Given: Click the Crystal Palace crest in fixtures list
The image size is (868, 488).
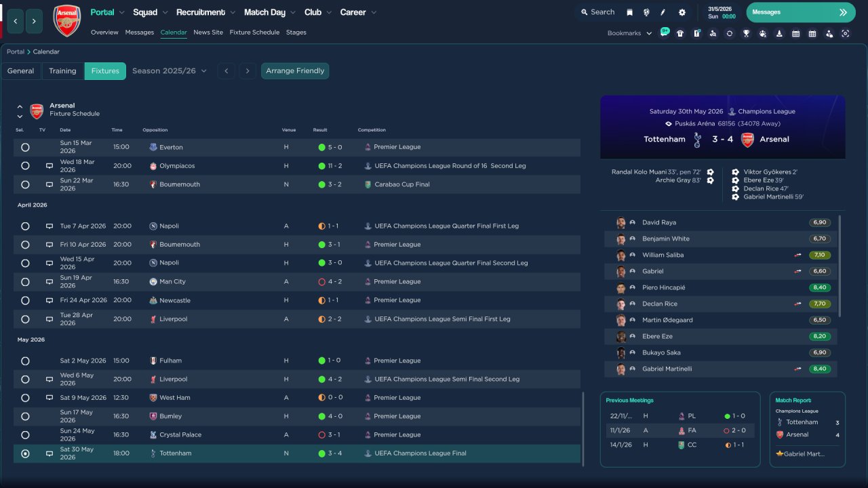Looking at the screenshot, I should (153, 435).
